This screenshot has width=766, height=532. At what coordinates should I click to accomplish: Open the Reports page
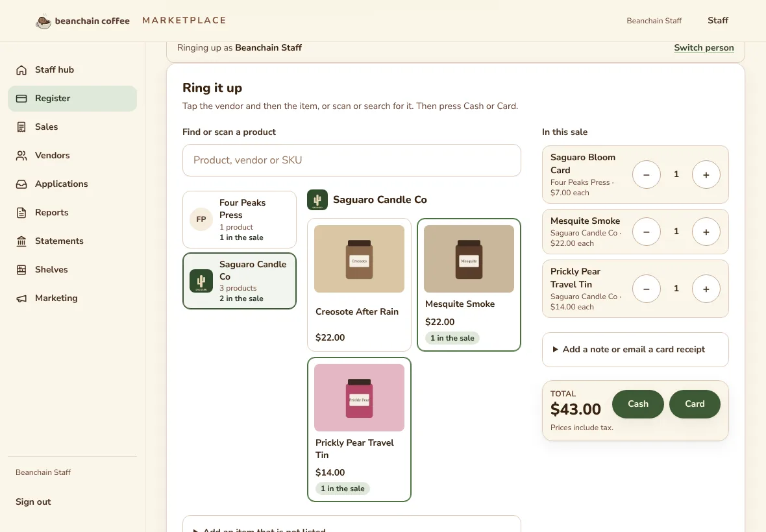click(x=72, y=213)
